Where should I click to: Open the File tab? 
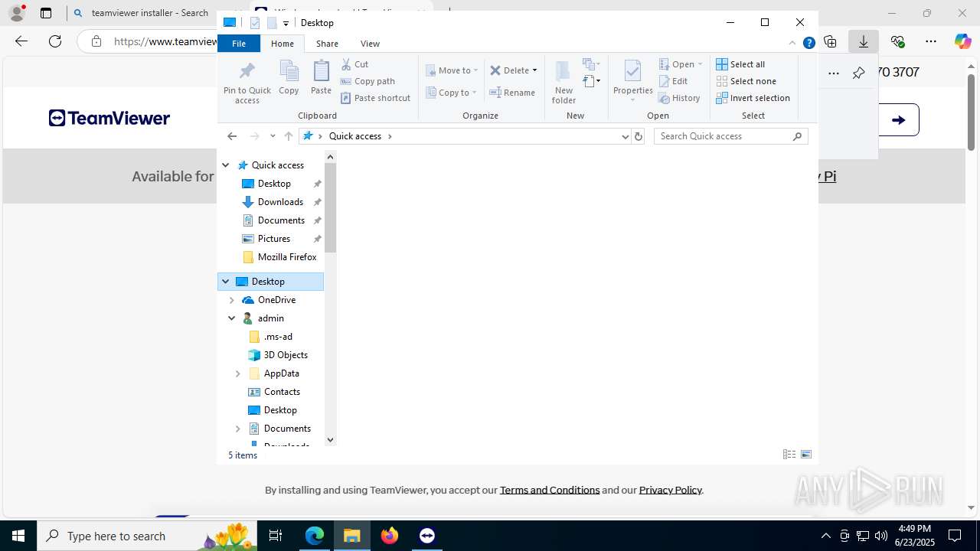[x=239, y=44]
